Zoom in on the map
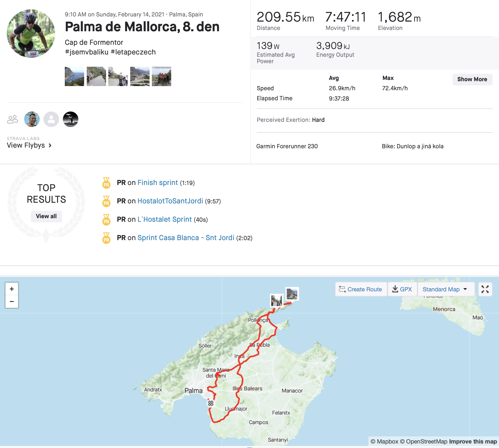This screenshot has width=499, height=448. coord(12,289)
